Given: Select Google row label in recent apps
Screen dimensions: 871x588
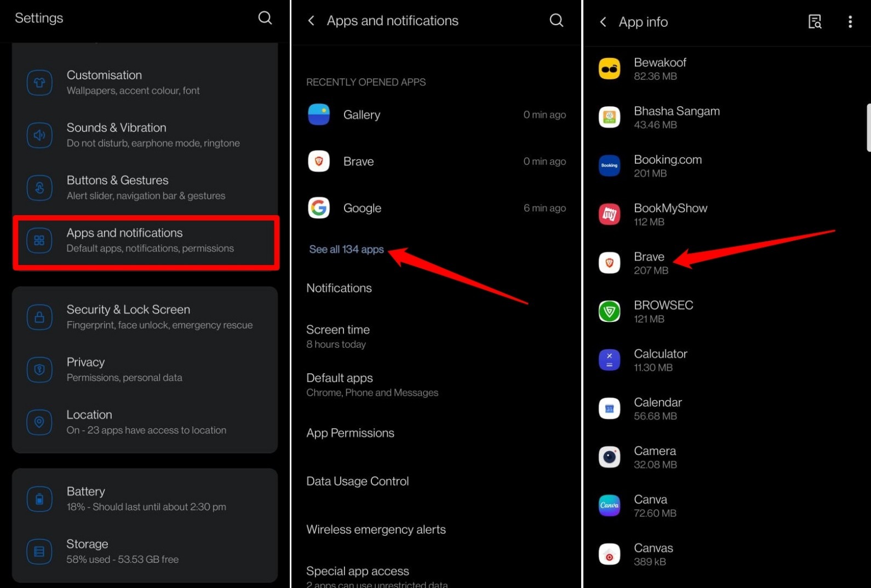Looking at the screenshot, I should [x=362, y=208].
